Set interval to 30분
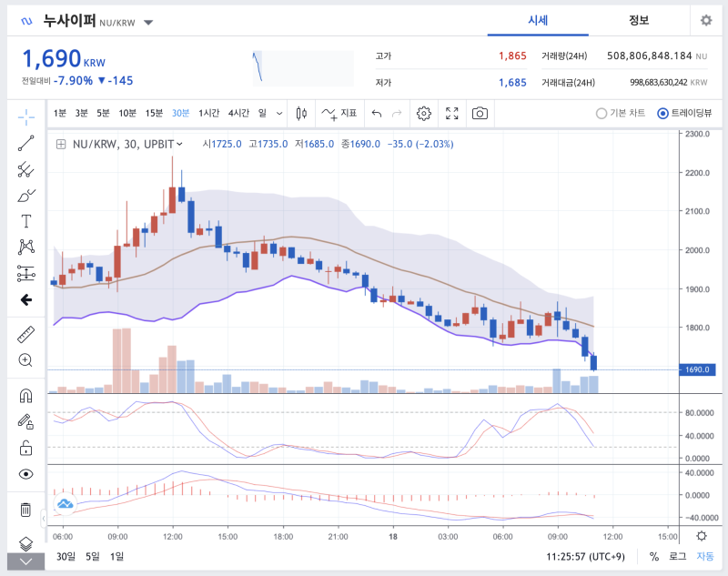The width and height of the screenshot is (728, 576). [180, 113]
